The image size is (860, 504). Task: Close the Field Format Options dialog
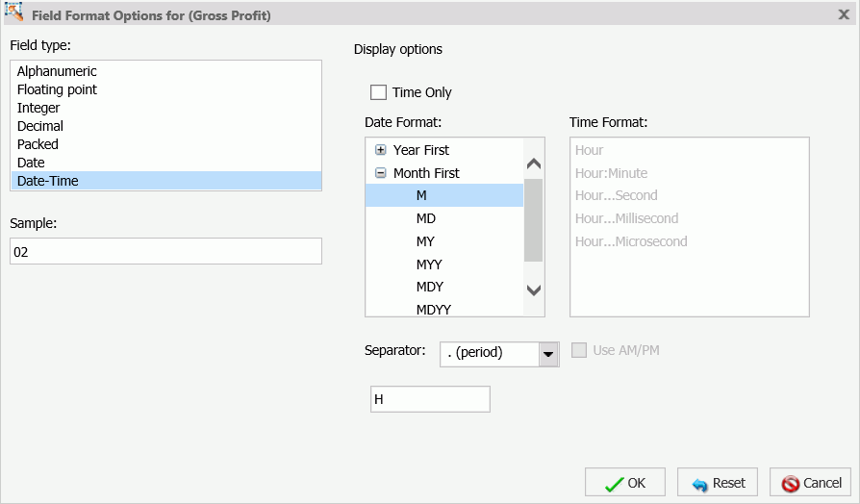coord(844,14)
